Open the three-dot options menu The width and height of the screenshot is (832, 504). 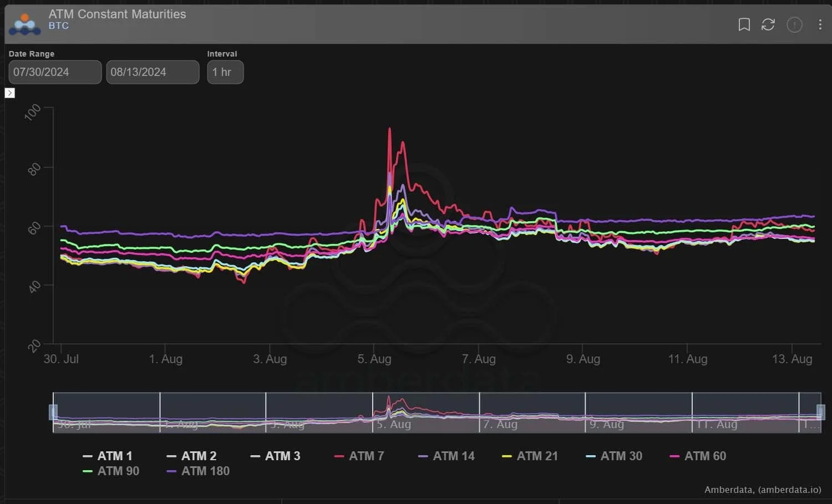820,24
